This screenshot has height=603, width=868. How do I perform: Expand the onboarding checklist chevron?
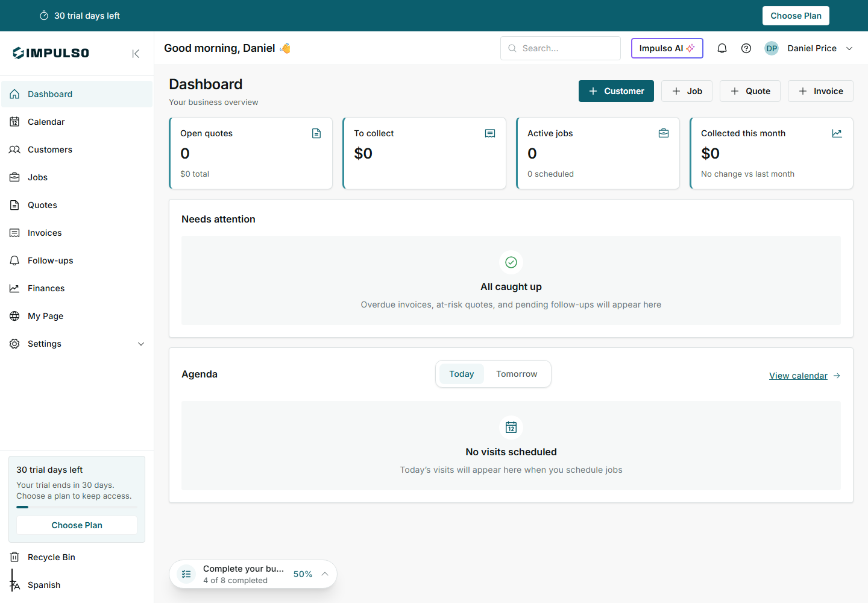(325, 574)
